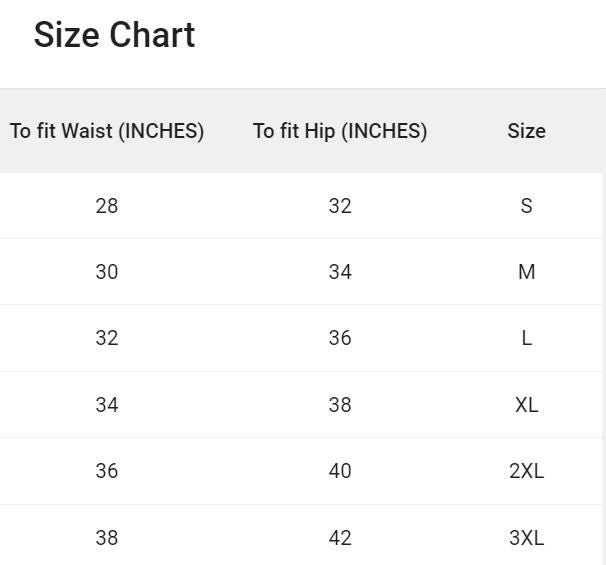Choose the XL size cell
The width and height of the screenshot is (606, 565).
(526, 405)
